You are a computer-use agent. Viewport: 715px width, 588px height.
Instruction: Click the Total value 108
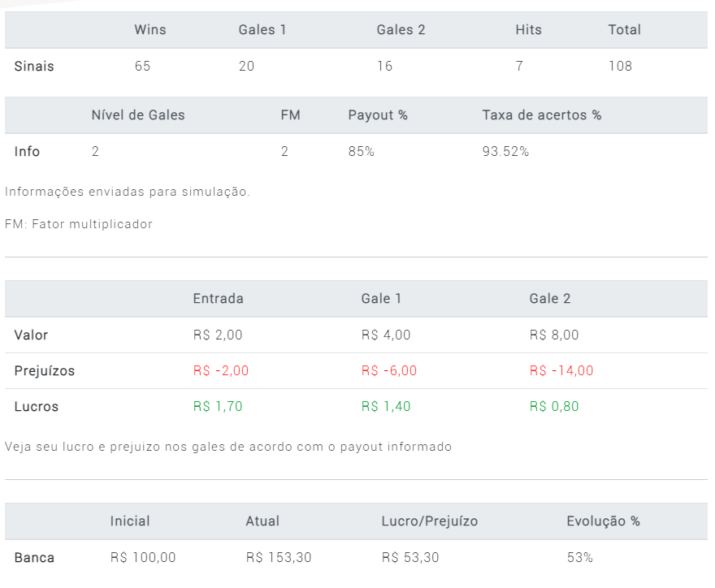620,66
